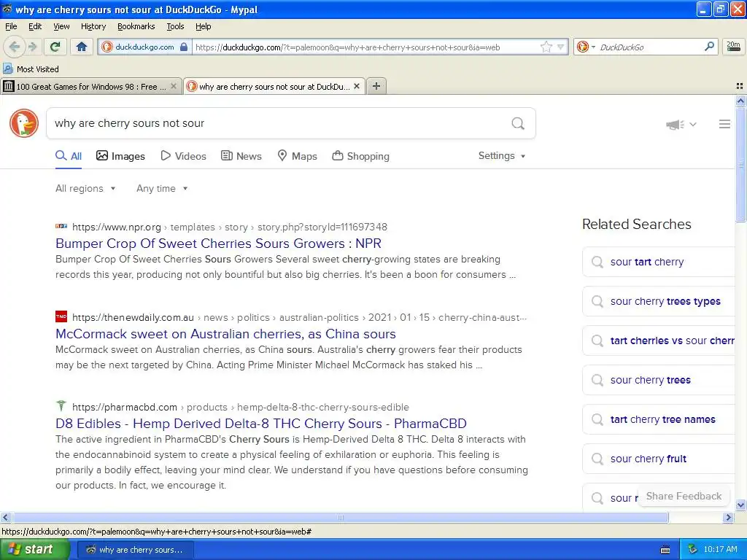Click the Mypal taskbar window button
This screenshot has width=747, height=560.
pyautogui.click(x=136, y=550)
